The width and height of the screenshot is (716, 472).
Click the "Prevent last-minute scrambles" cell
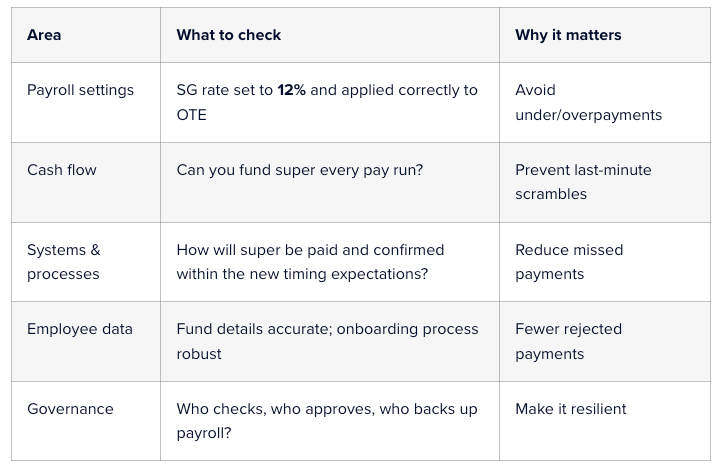(x=583, y=182)
